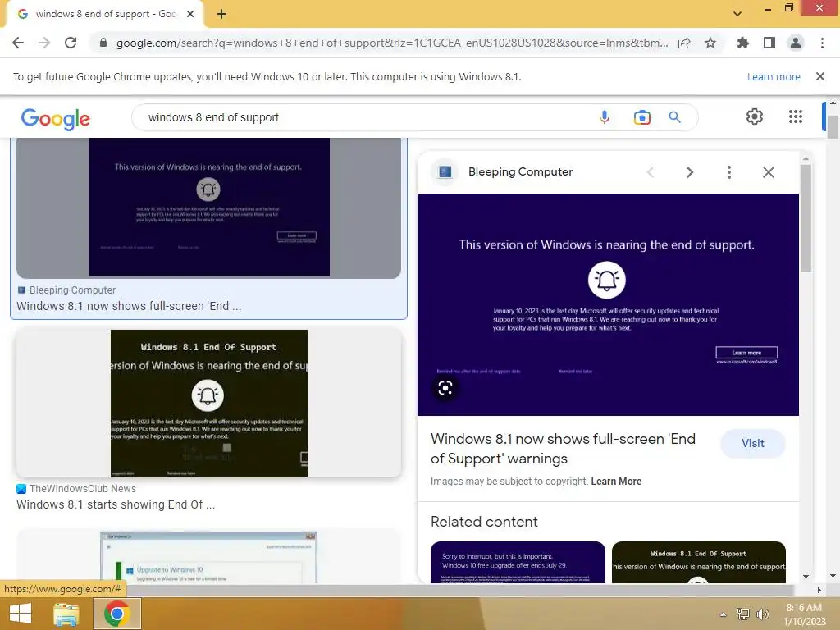Go back to the previous page
840x630 pixels.
coord(18,43)
